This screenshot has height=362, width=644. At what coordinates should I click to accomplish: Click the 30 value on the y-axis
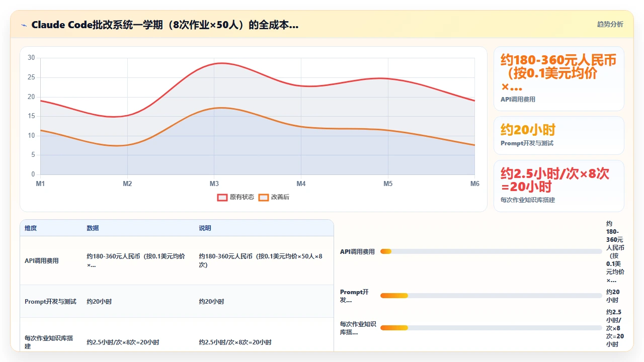31,58
